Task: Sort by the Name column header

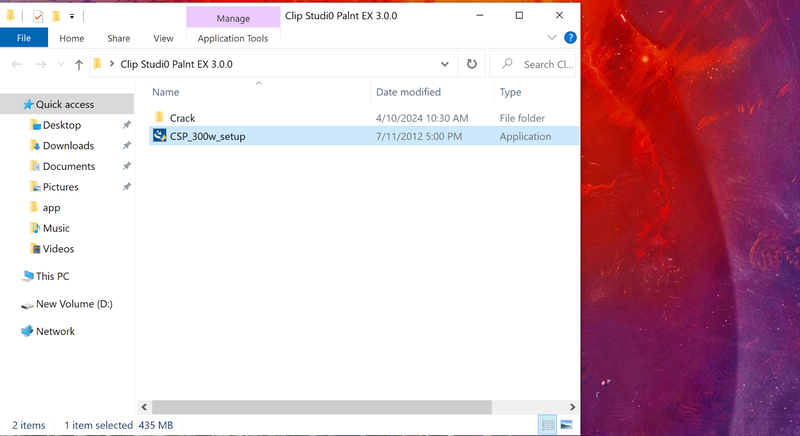Action: coord(165,92)
